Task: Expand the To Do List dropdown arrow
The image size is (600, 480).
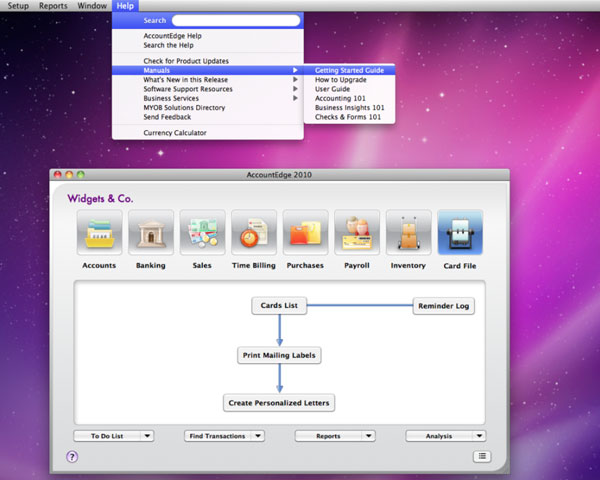Action: tap(147, 436)
